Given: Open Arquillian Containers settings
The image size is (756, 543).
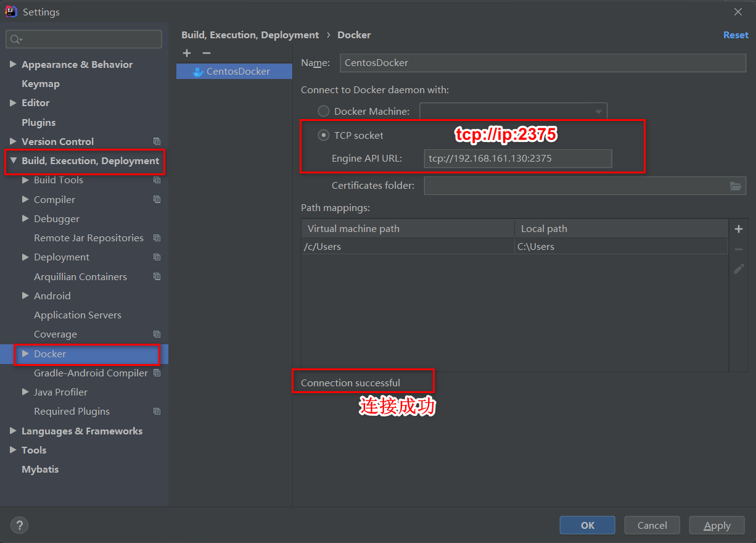Looking at the screenshot, I should 80,276.
